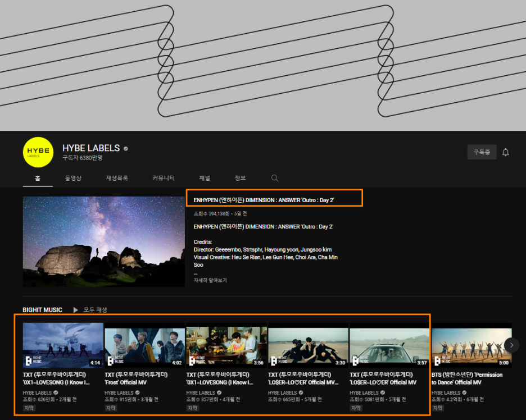
Task: Click 조회수 594,138회 · 5일 전 view count text
Action: point(220,213)
